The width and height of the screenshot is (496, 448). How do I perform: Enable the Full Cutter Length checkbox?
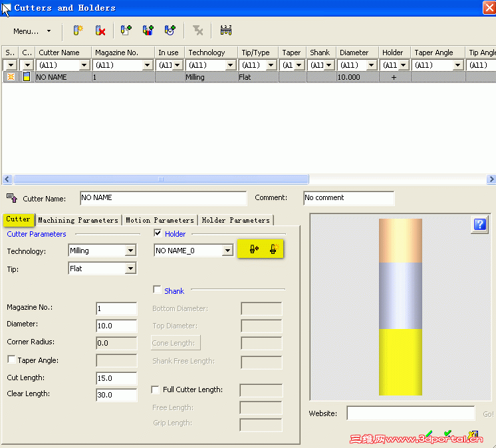tap(155, 390)
